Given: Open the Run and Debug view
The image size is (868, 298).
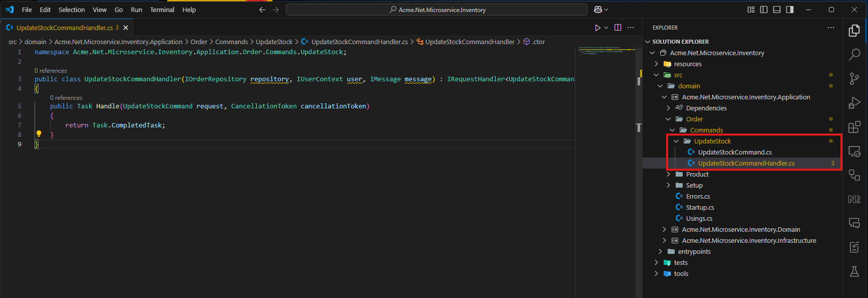Looking at the screenshot, I should (854, 103).
